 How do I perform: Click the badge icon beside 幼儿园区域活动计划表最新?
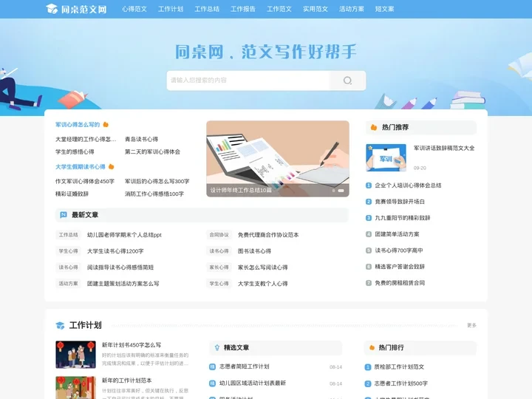(212, 383)
